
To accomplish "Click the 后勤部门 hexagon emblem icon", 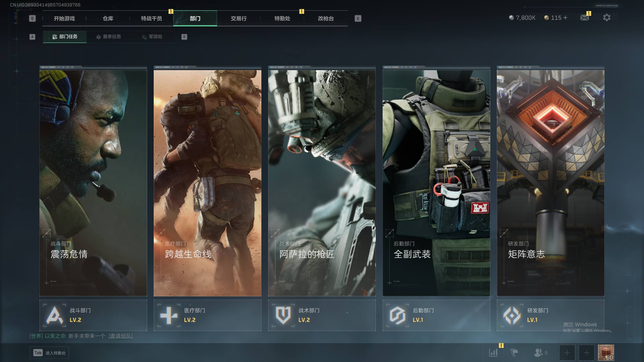I will point(397,315).
